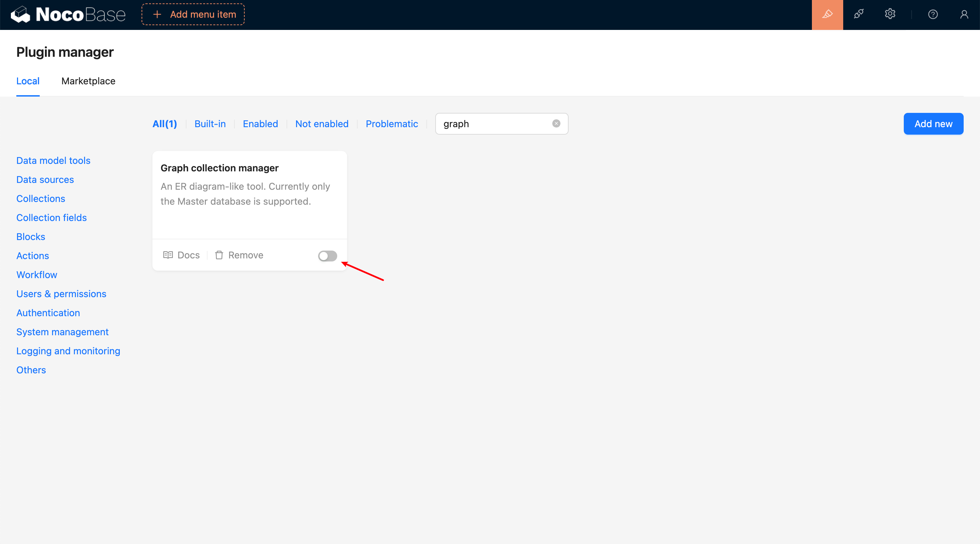Click the UI editor highlighter icon

tap(827, 14)
